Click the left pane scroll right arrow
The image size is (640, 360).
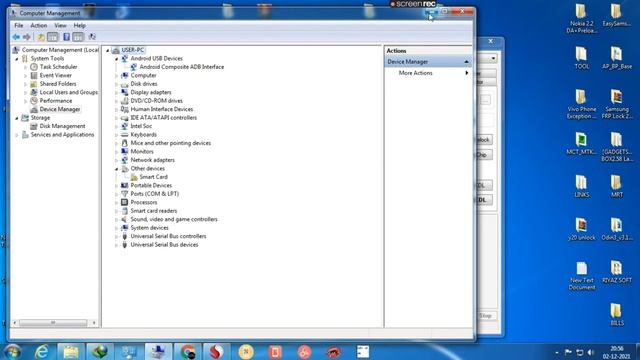click(x=94, y=323)
